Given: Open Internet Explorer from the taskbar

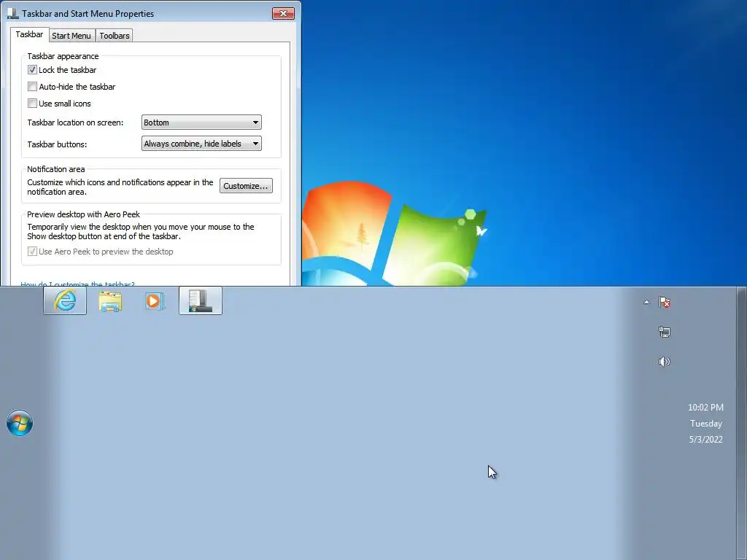Looking at the screenshot, I should (x=65, y=301).
